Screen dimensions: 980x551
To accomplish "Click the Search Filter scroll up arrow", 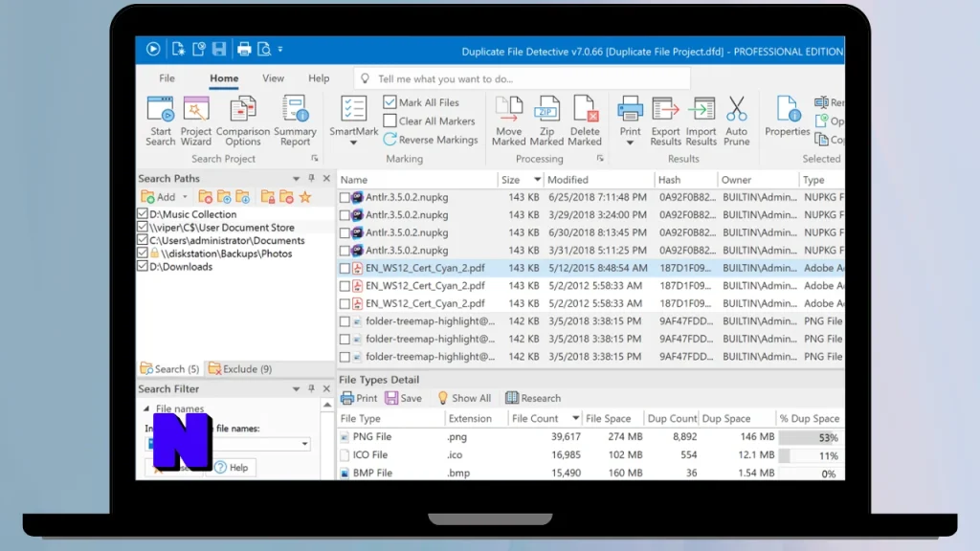I will tap(327, 406).
